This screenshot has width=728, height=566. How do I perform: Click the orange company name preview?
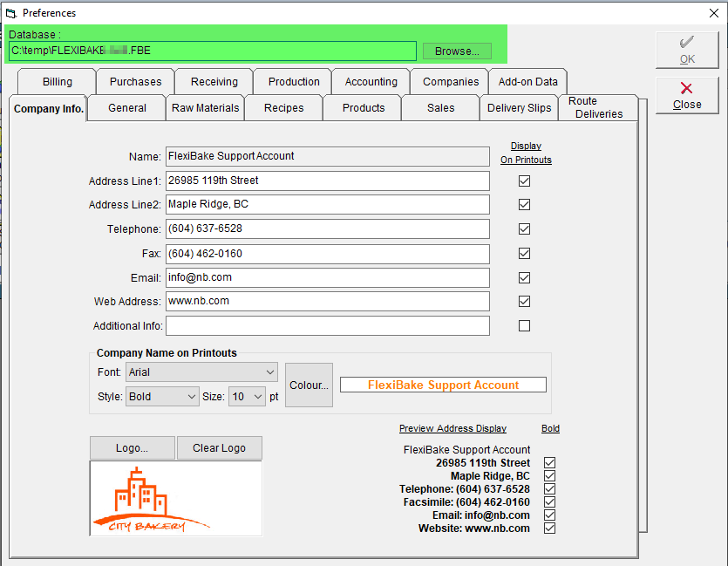tap(443, 385)
